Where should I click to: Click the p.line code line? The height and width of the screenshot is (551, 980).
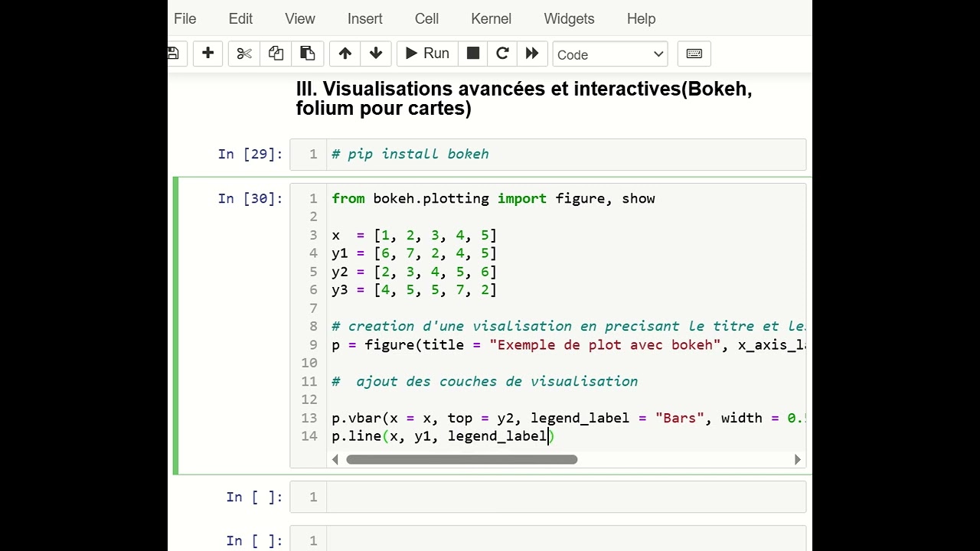443,436
